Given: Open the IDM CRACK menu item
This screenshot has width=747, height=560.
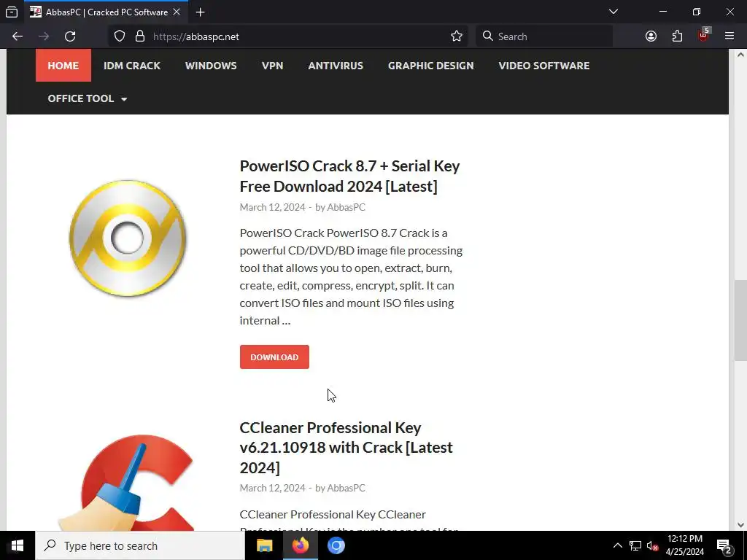Looking at the screenshot, I should [132, 65].
